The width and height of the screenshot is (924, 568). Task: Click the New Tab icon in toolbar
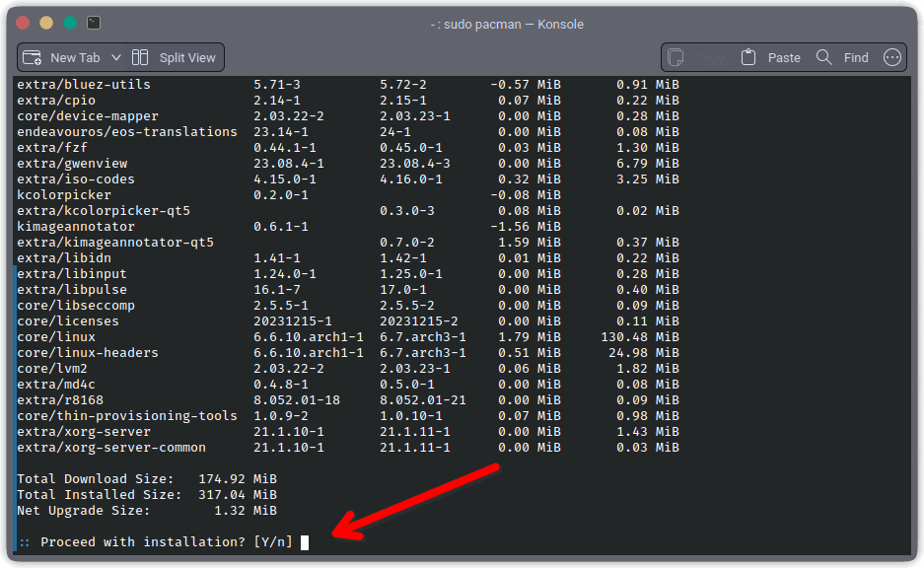[32, 58]
